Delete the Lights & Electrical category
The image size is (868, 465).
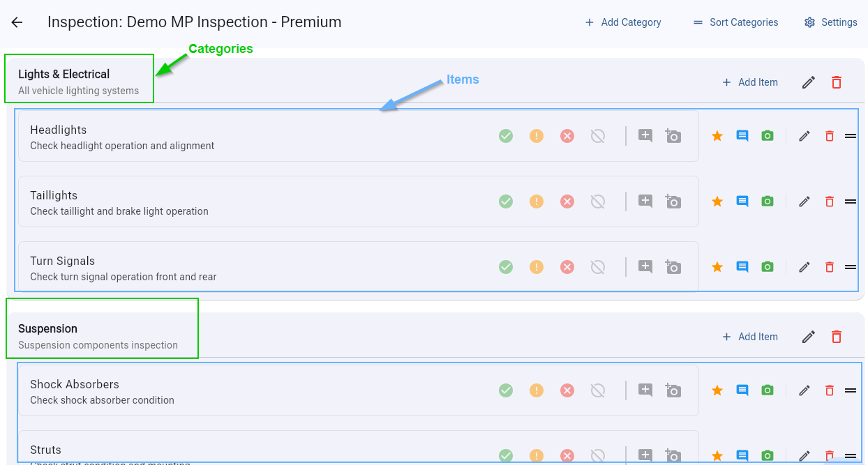(x=836, y=82)
